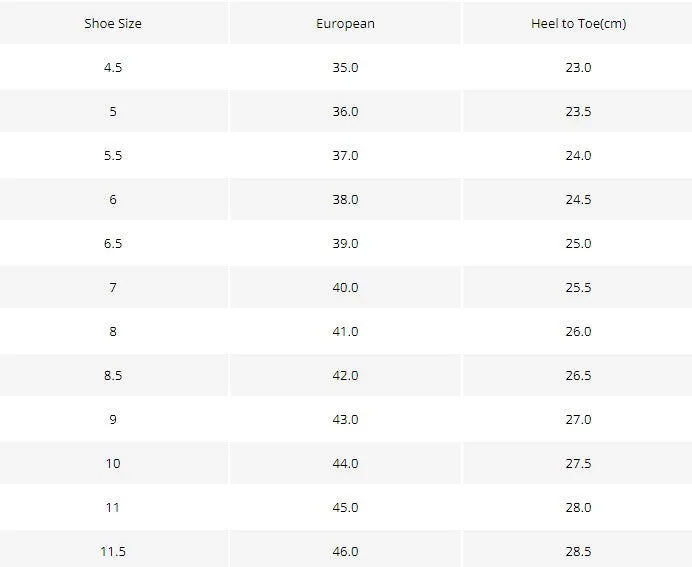Select the 24.5 cm measurement cell
Image resolution: width=692 pixels, height=567 pixels.
coord(579,199)
